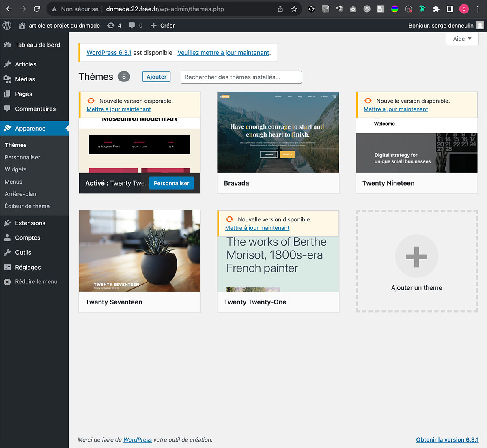
Task: Click the user avatar next to serge denneulin
Action: click(480, 25)
